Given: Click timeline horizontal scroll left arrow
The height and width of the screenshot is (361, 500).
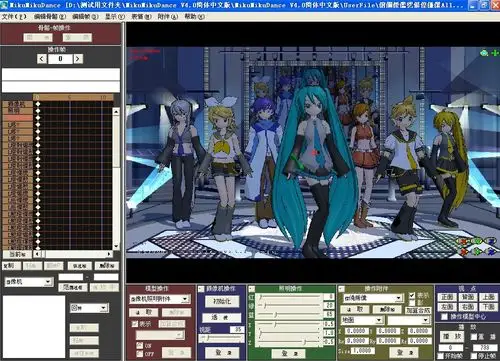Looking at the screenshot, I should pyautogui.click(x=37, y=254).
